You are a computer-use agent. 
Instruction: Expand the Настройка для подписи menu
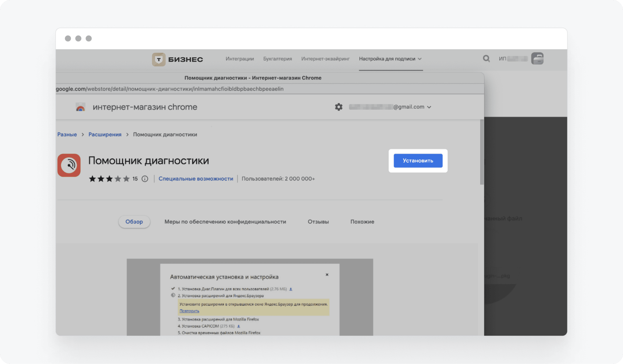tap(390, 59)
